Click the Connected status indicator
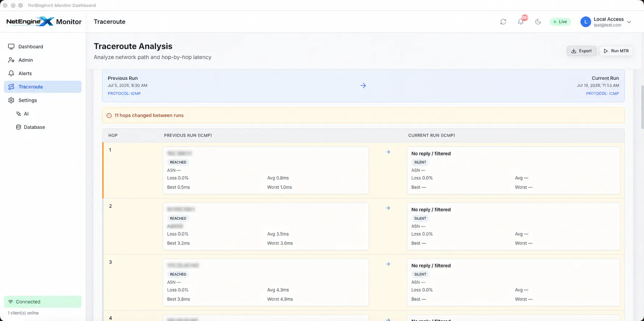 click(43, 302)
